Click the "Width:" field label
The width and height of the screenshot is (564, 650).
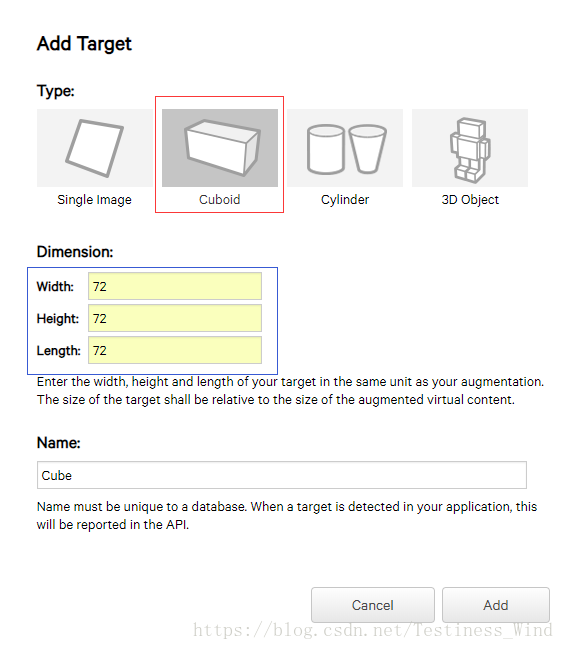(x=55, y=286)
